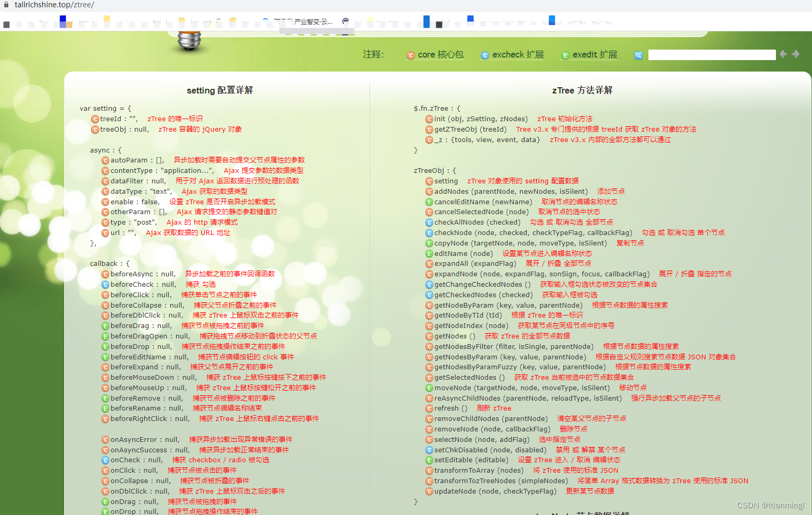Image resolution: width=812 pixels, height=515 pixels.
Task: Click the orange core icon beside autoParam
Action: click(x=105, y=160)
